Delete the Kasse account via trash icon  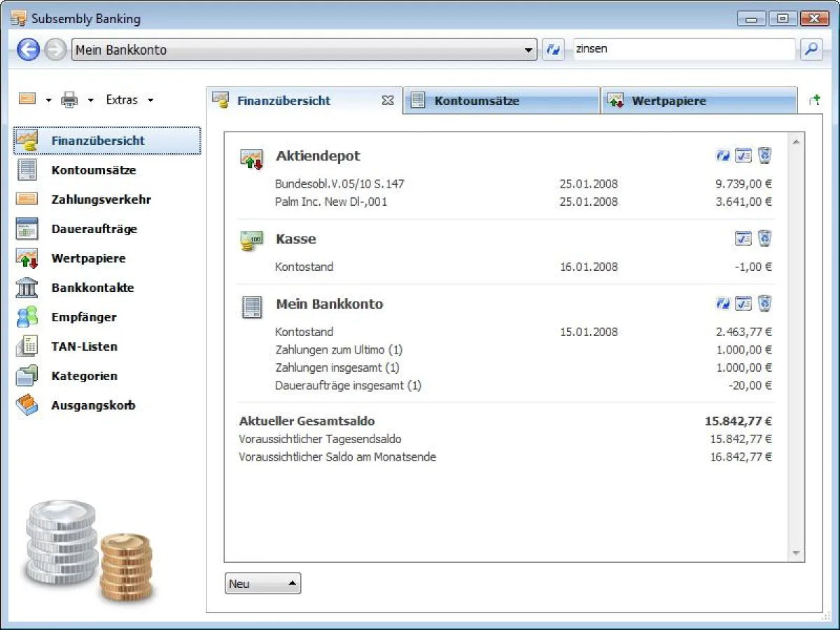pos(764,239)
